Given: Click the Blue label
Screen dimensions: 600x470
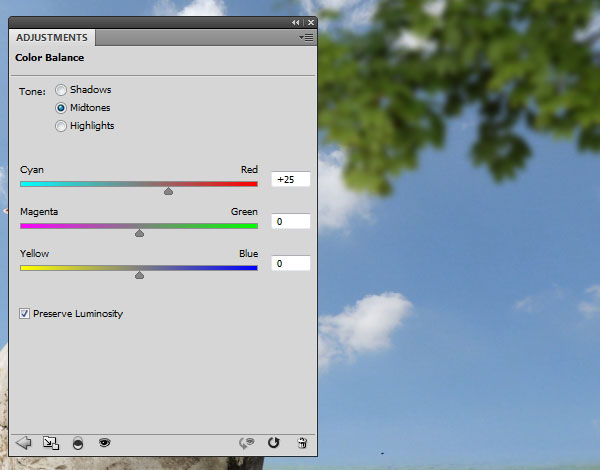Looking at the screenshot, I should [248, 254].
